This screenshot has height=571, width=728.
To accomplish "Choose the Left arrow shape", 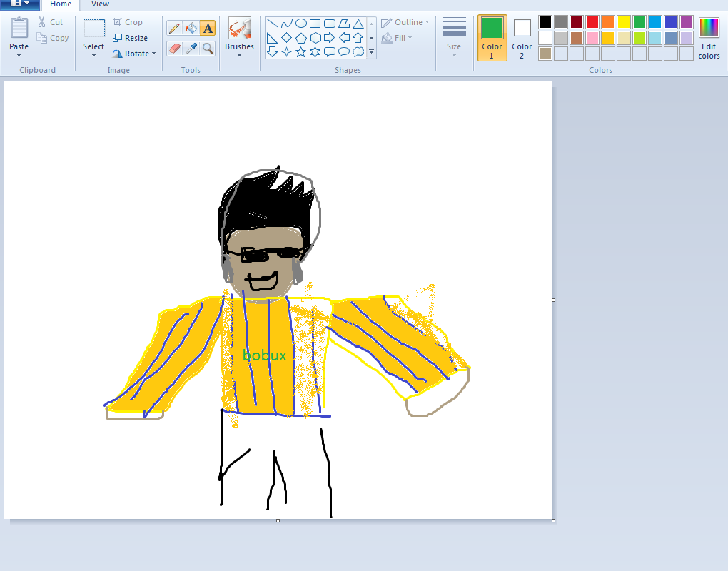I will click(x=344, y=38).
